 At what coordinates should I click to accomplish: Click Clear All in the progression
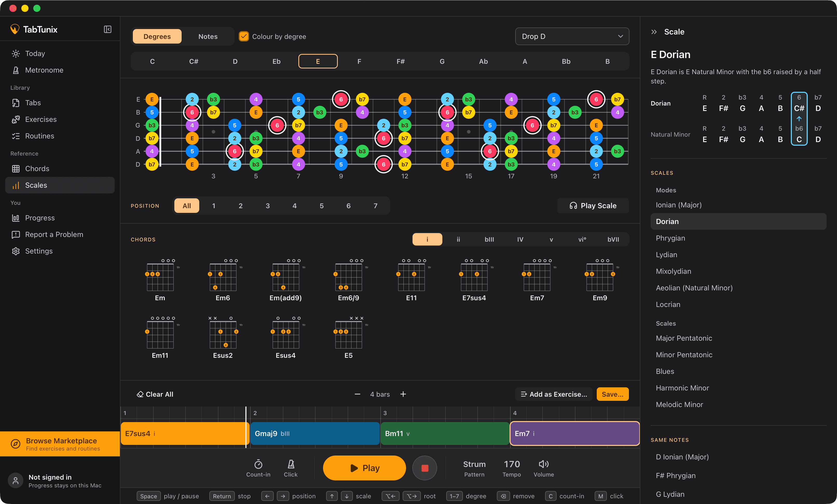tap(155, 394)
